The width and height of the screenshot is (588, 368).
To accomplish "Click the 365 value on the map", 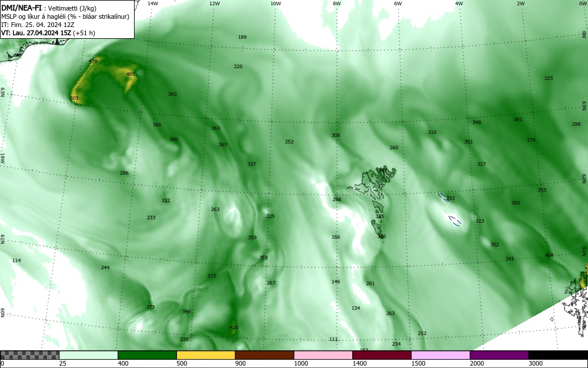I will pyautogui.click(x=223, y=145).
